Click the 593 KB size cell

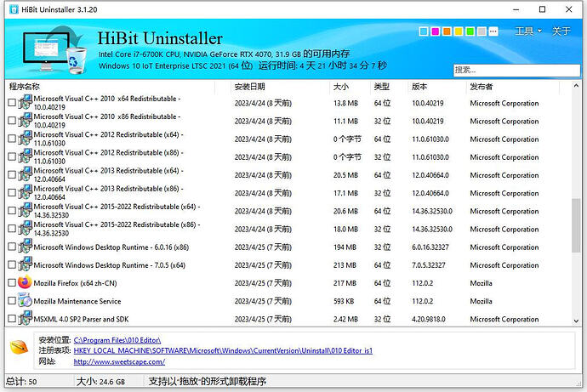click(344, 301)
